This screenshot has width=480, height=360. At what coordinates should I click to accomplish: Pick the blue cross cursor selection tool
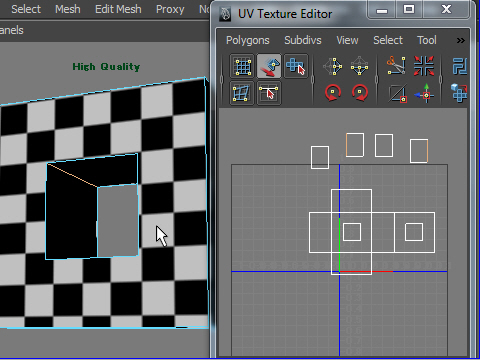tap(296, 66)
